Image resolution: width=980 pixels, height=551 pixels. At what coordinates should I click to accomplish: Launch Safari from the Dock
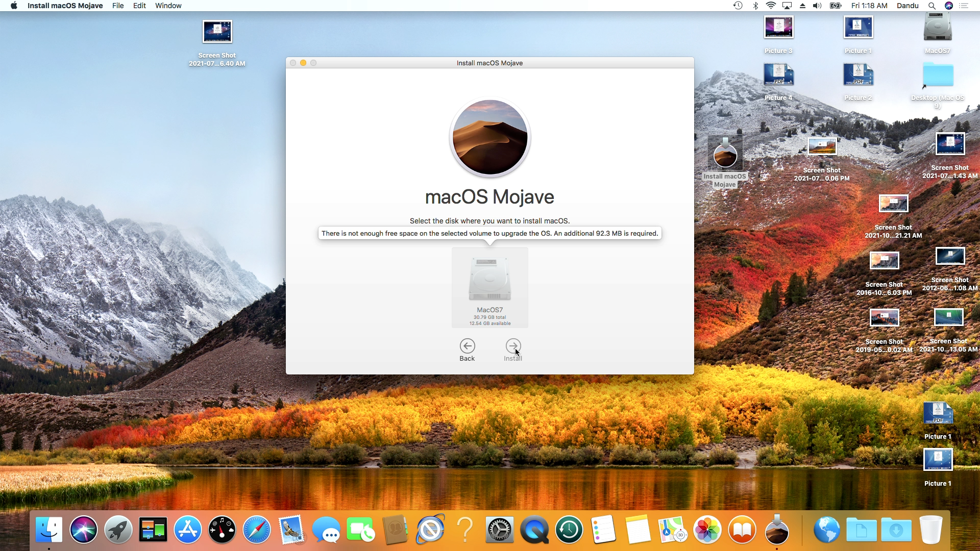(x=257, y=530)
